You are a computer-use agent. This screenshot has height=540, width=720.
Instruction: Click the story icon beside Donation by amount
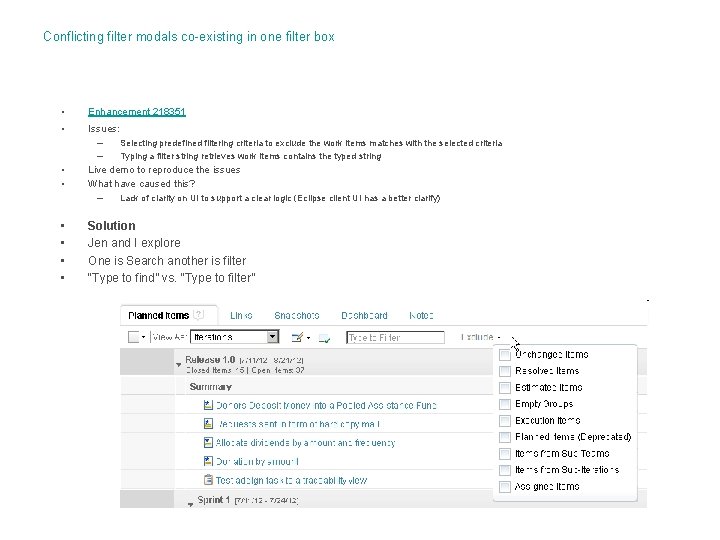click(208, 461)
